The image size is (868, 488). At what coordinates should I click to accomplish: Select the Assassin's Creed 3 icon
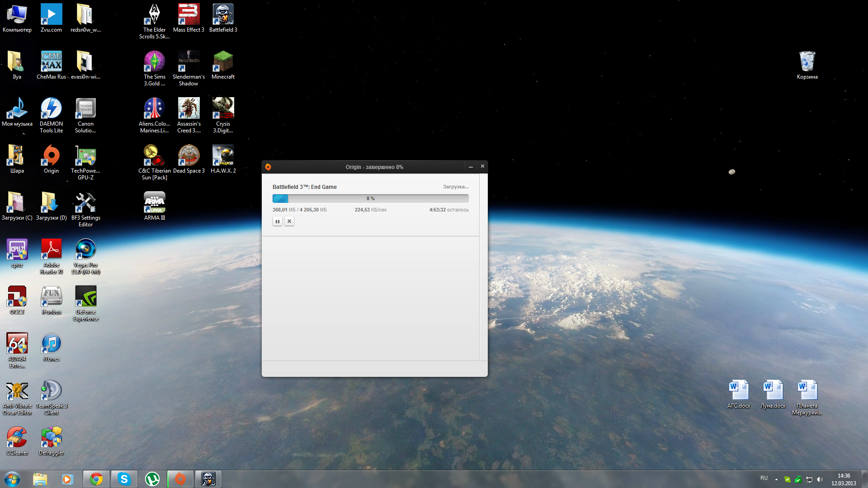point(189,116)
